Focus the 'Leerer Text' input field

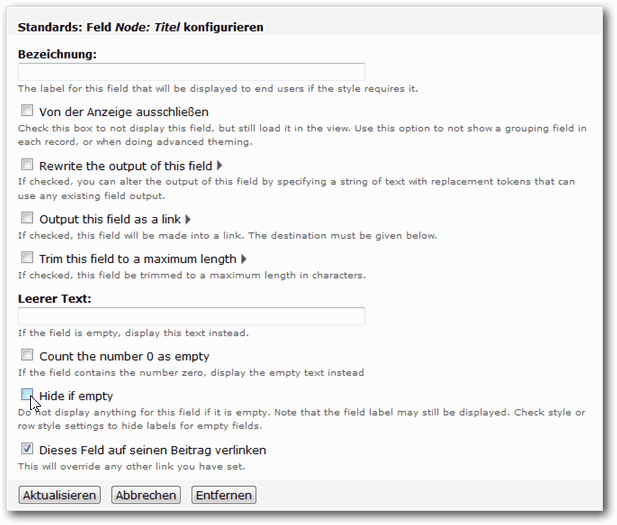coord(191,316)
